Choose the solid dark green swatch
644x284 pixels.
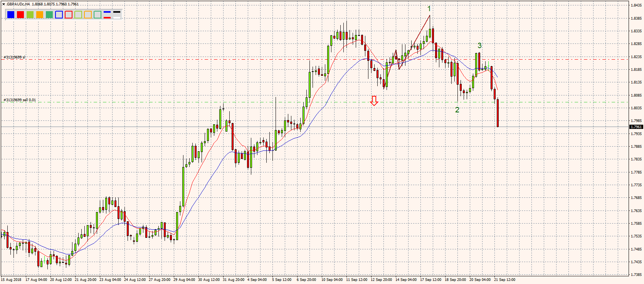click(x=49, y=15)
